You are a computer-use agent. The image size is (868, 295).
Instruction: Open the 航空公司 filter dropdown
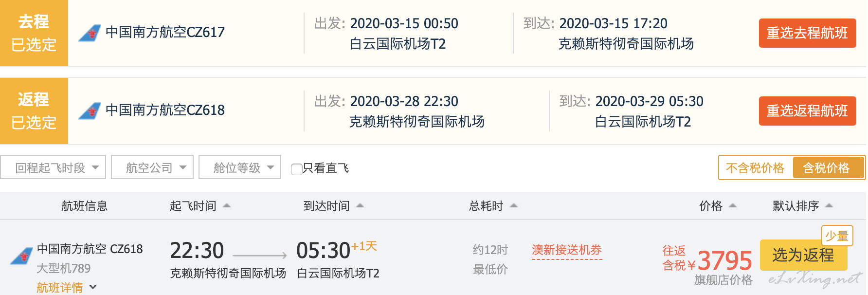click(152, 167)
